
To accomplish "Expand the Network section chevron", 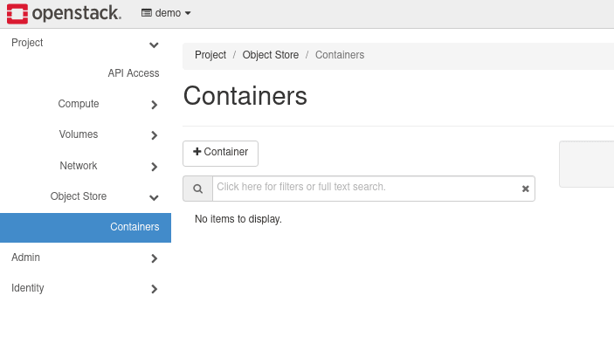I will pos(154,166).
